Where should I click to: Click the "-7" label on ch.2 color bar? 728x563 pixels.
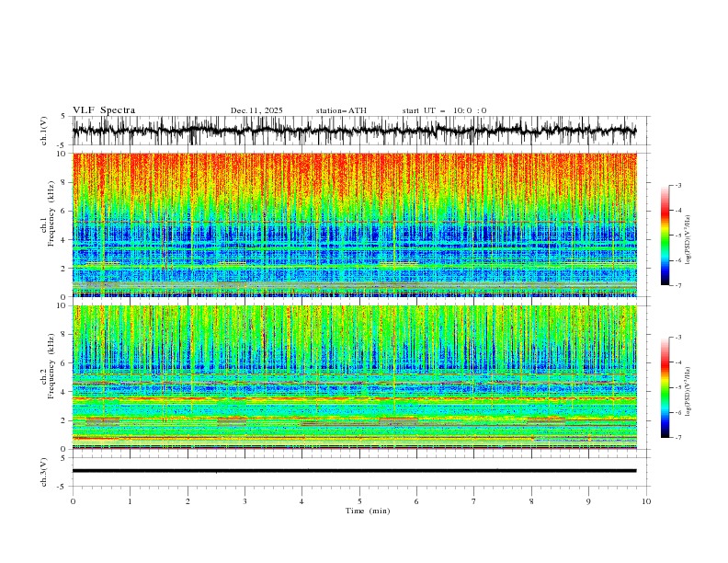pos(677,438)
